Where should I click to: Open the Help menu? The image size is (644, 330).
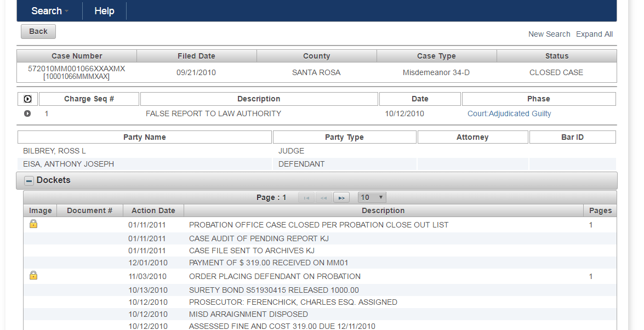pos(104,10)
